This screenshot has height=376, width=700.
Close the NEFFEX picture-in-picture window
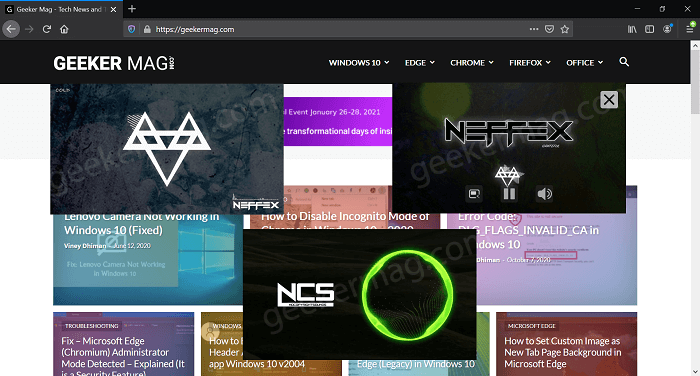(609, 100)
